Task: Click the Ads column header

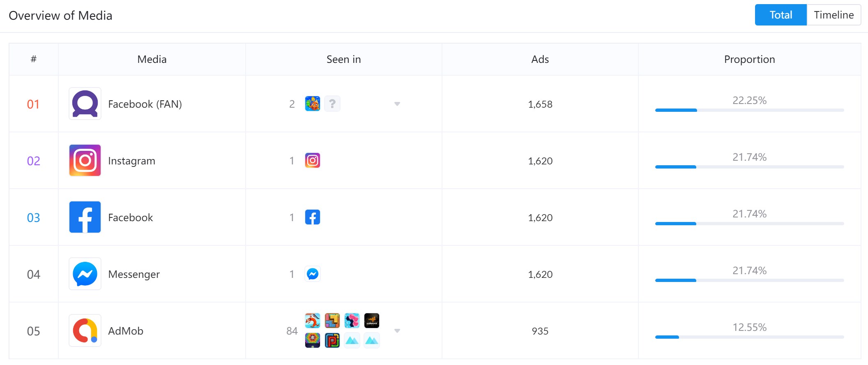Action: coord(540,60)
